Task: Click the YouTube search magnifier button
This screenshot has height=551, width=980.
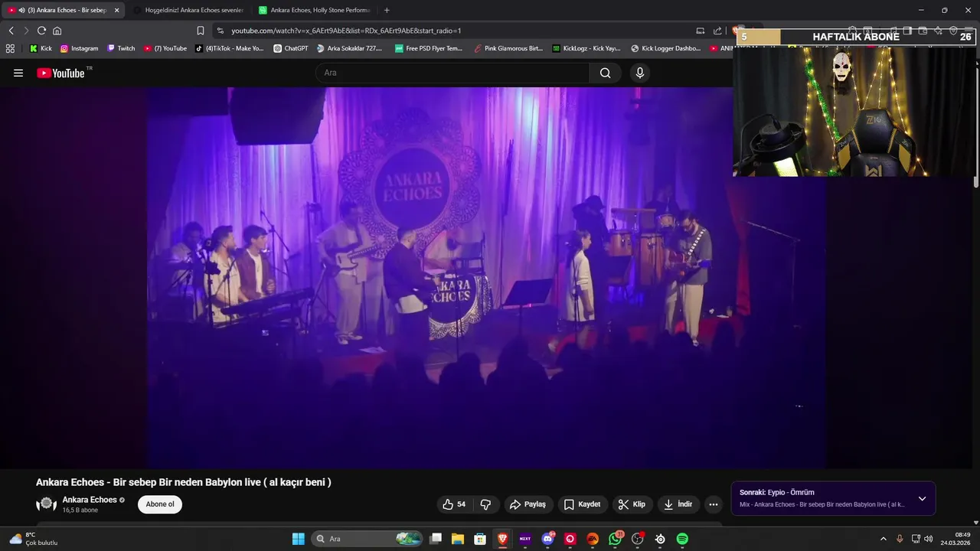Action: 606,73
